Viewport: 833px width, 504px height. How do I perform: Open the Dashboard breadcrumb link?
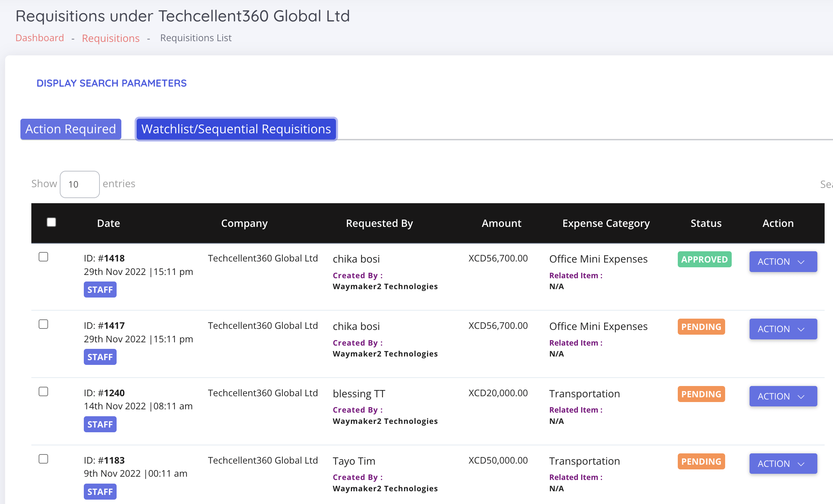point(40,38)
